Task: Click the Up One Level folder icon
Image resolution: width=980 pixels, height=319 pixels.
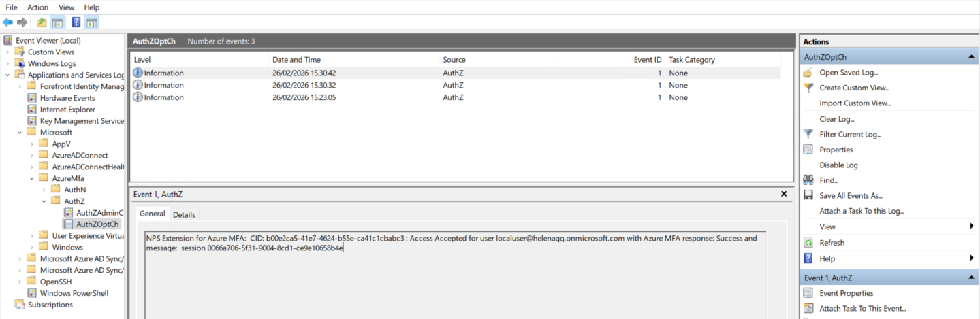Action: 42,22
